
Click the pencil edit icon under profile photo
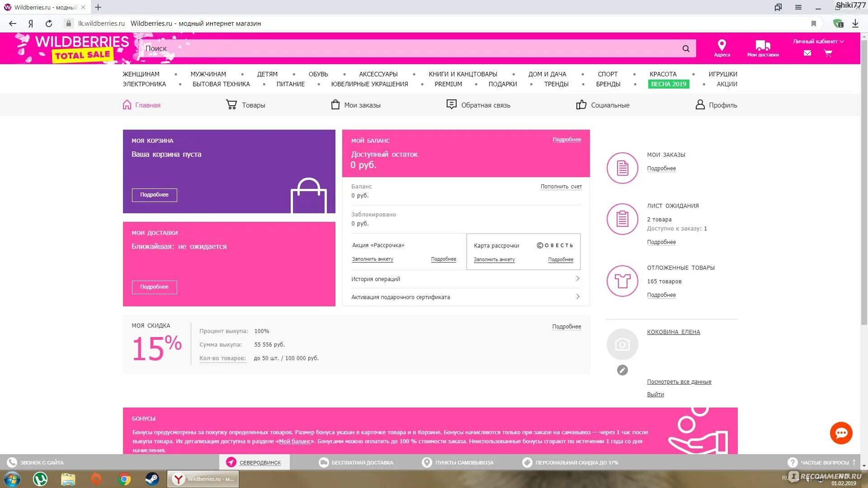pos(622,370)
